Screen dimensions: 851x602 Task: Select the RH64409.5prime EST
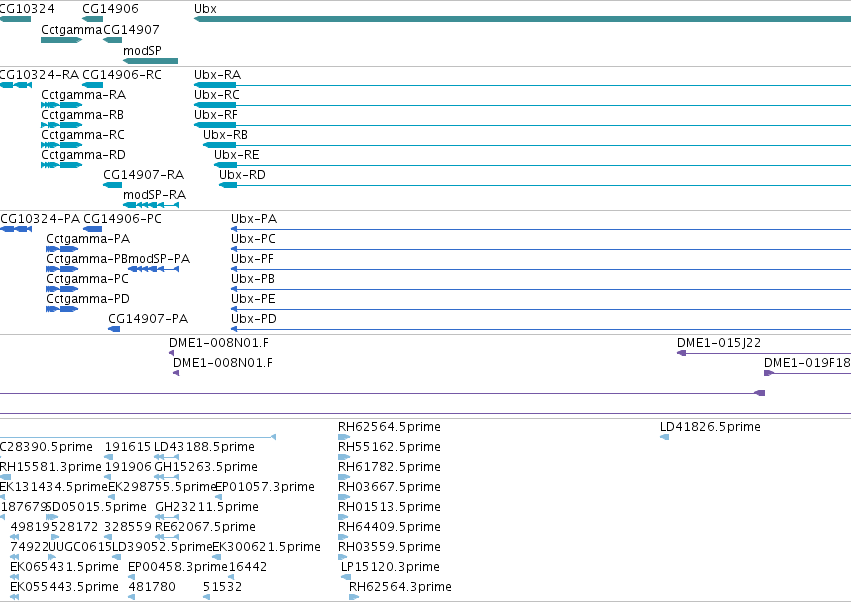point(343,537)
